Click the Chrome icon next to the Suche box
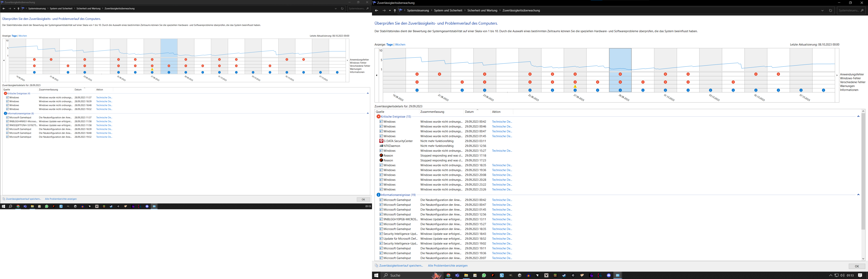This screenshot has height=279, width=868. coord(448,275)
